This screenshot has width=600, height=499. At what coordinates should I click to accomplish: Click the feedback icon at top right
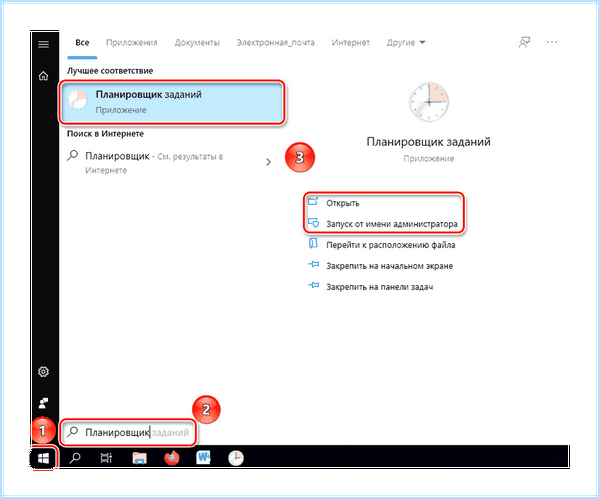tap(524, 42)
